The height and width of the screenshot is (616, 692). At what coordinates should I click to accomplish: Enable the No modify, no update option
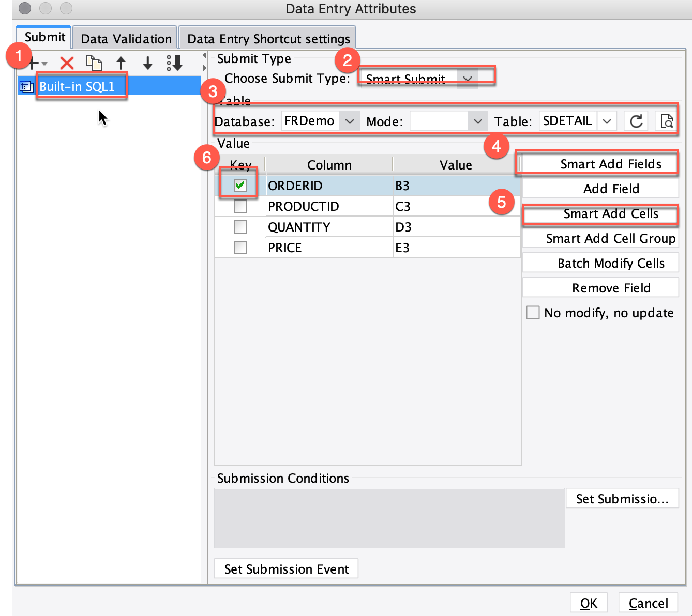click(533, 312)
